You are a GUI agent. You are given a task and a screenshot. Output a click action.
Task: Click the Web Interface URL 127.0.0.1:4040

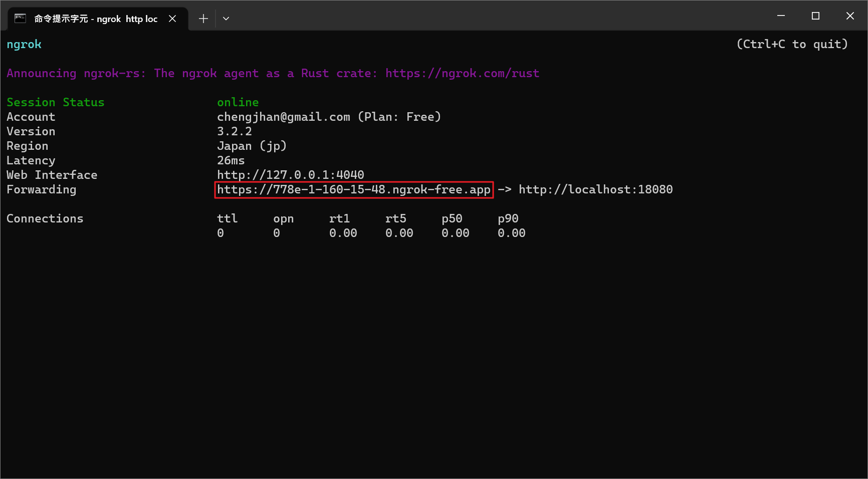click(290, 174)
